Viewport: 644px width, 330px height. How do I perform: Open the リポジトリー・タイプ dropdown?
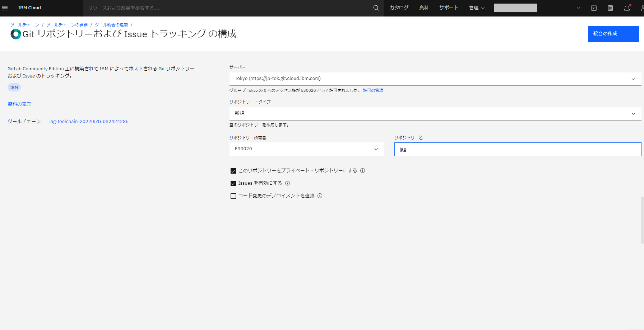[435, 114]
